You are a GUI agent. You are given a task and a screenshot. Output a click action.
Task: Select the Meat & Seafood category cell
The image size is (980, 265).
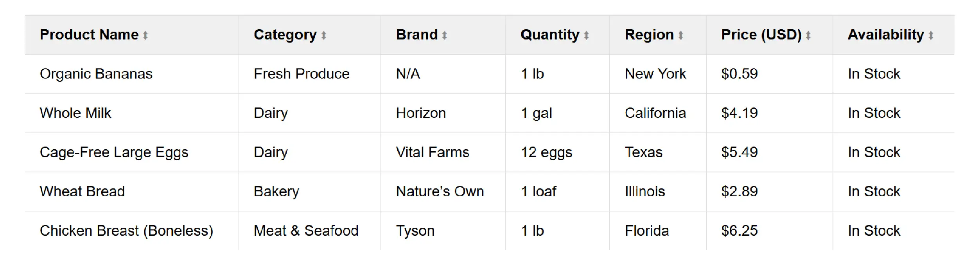click(x=306, y=231)
